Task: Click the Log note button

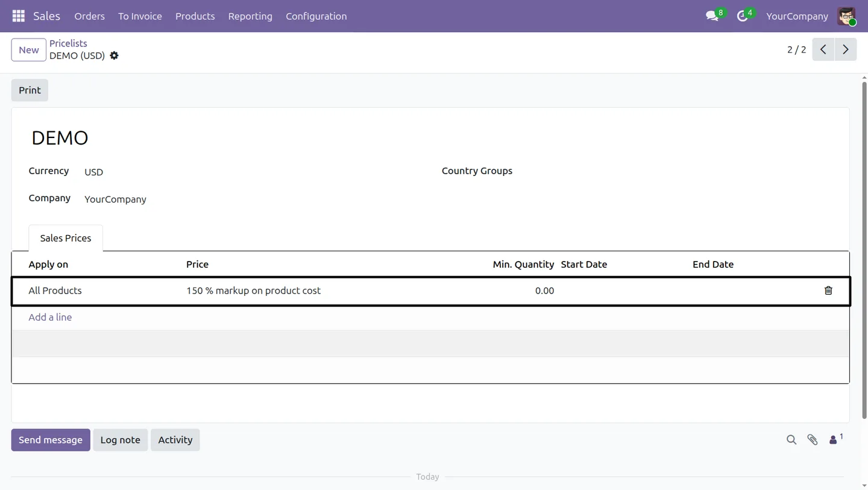Action: click(120, 440)
